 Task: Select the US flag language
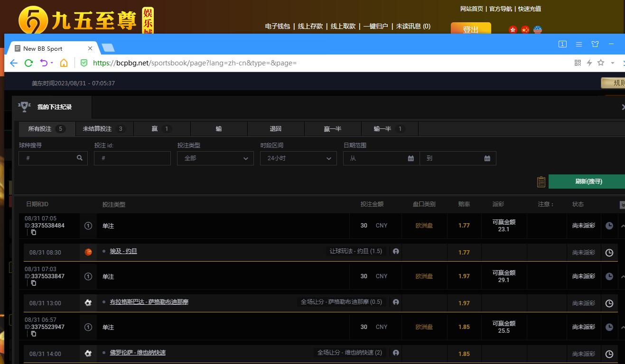[538, 30]
